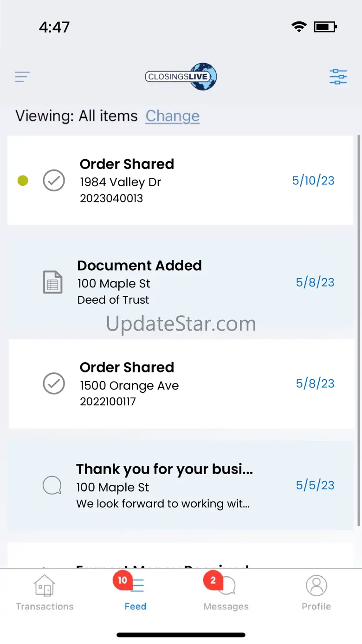362x644 pixels.
Task: Select the Feed tab
Action: point(136,593)
